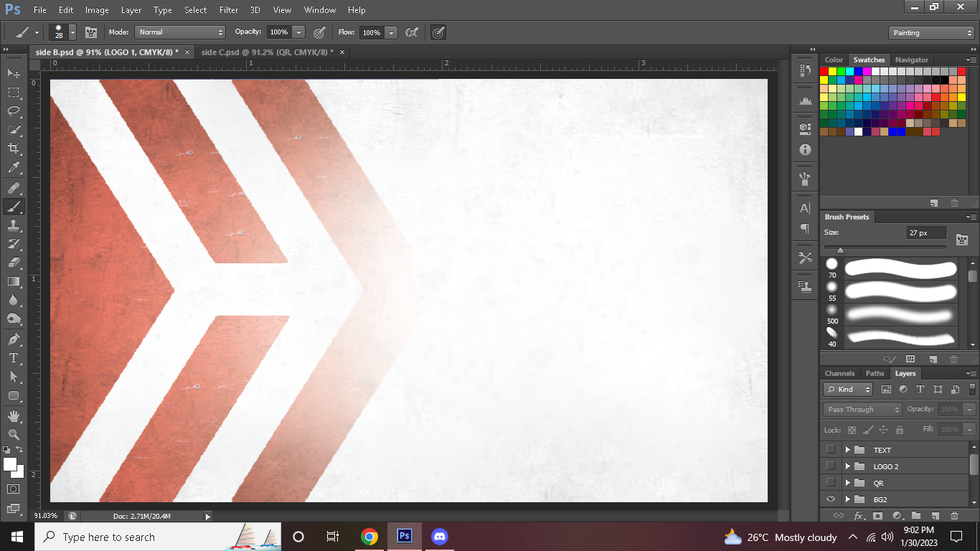This screenshot has height=551, width=980.
Task: Click the foreground color box
Action: 10,465
